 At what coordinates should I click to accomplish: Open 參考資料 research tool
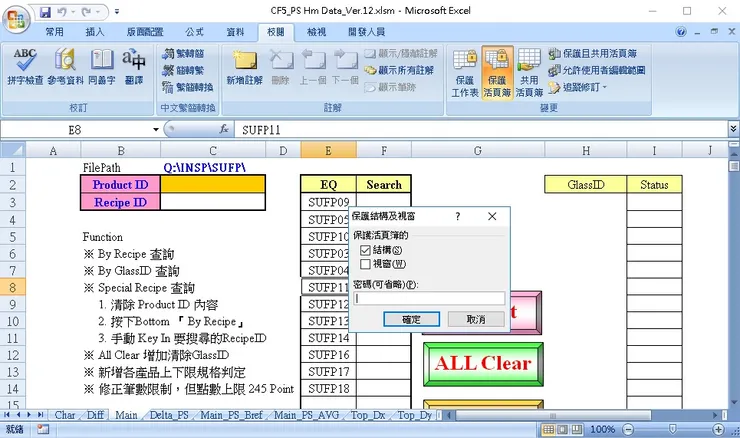[x=65, y=67]
